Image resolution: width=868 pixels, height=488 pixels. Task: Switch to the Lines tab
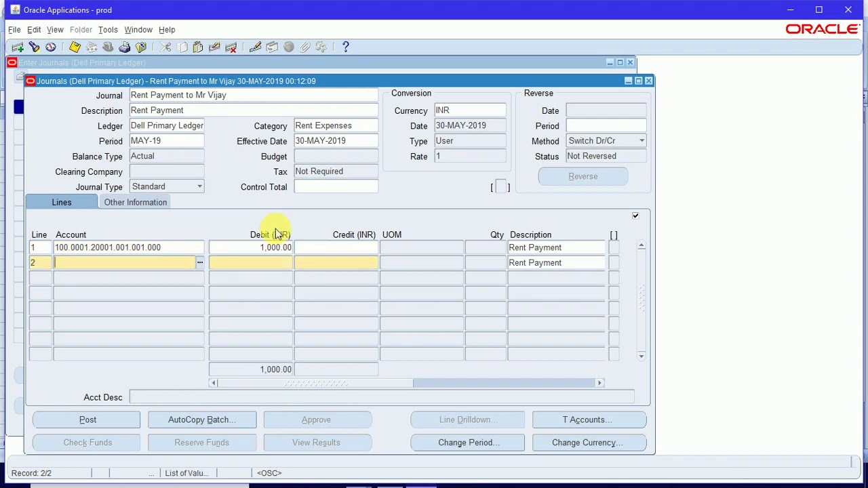(61, 202)
